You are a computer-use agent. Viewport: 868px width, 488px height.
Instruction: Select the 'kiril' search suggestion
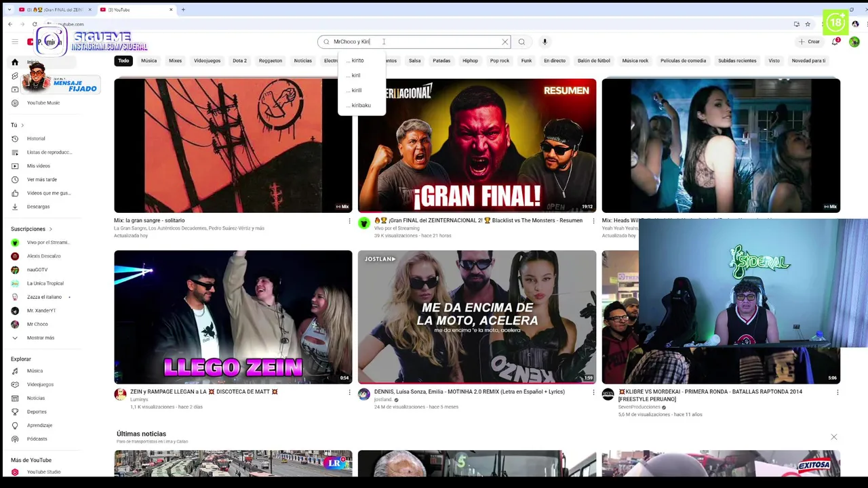pyautogui.click(x=361, y=75)
